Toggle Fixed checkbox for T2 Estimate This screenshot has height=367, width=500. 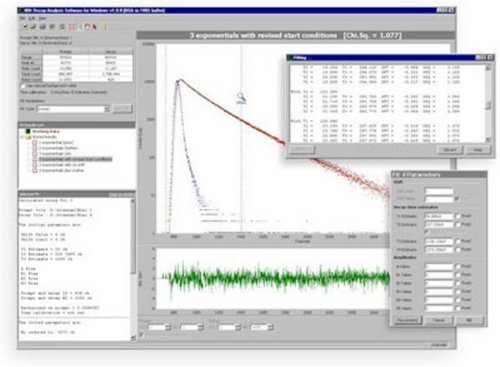coord(458,224)
